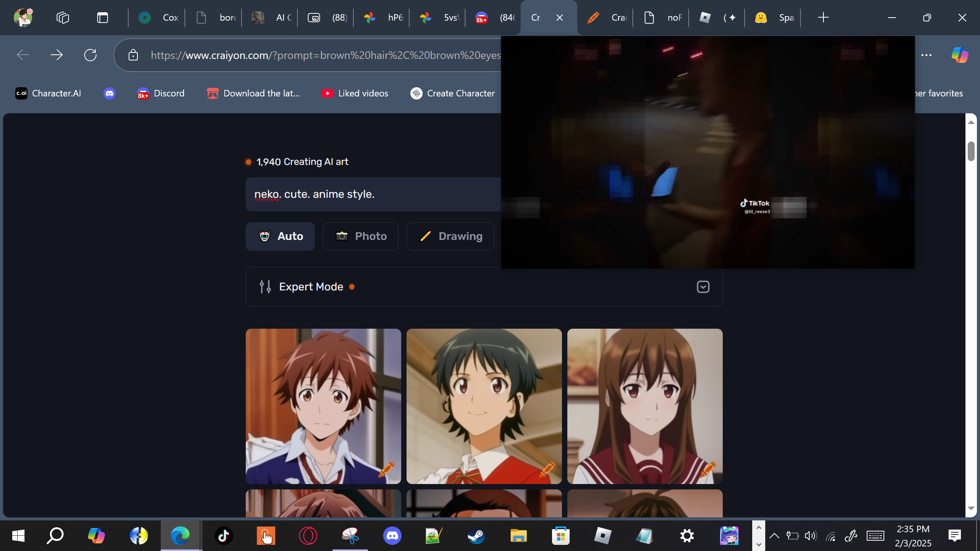Image resolution: width=980 pixels, height=551 pixels.
Task: Switch to the AI C tab
Action: pos(271,18)
